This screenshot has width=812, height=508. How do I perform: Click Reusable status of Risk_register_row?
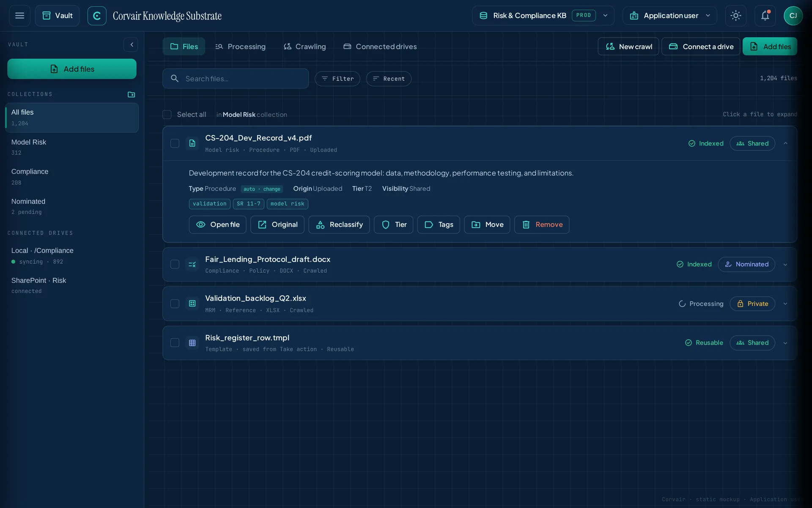tap(704, 343)
